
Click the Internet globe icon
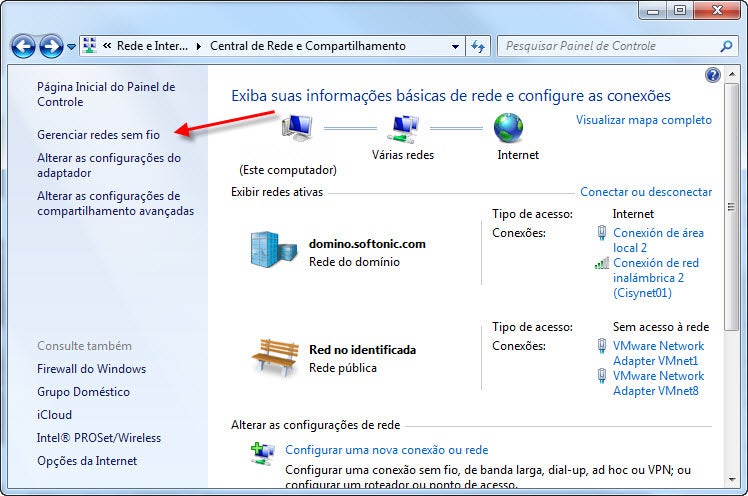pyautogui.click(x=509, y=128)
